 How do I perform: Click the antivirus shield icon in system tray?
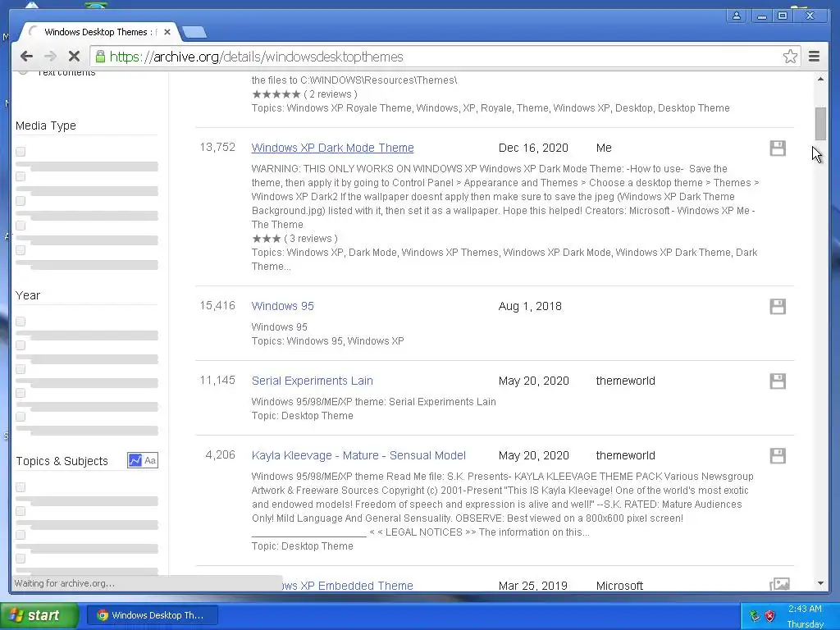[x=769, y=615]
